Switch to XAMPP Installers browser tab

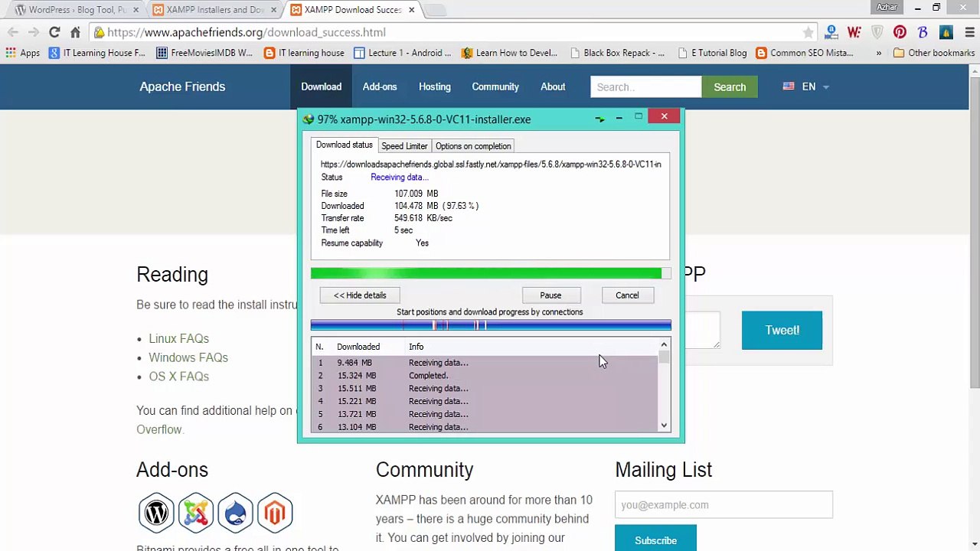pyautogui.click(x=214, y=10)
